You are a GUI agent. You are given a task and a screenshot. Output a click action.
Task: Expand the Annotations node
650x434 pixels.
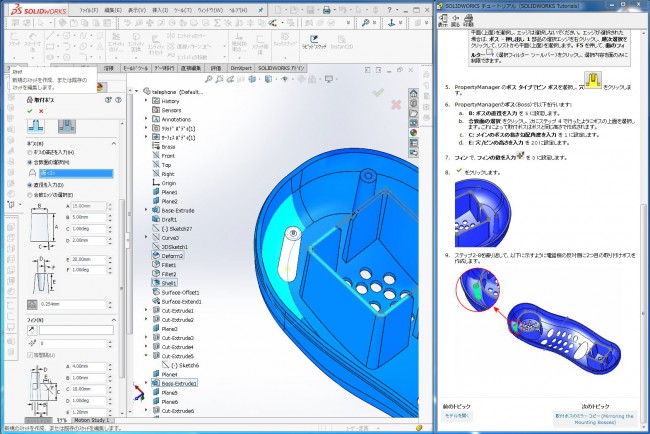pyautogui.click(x=146, y=119)
